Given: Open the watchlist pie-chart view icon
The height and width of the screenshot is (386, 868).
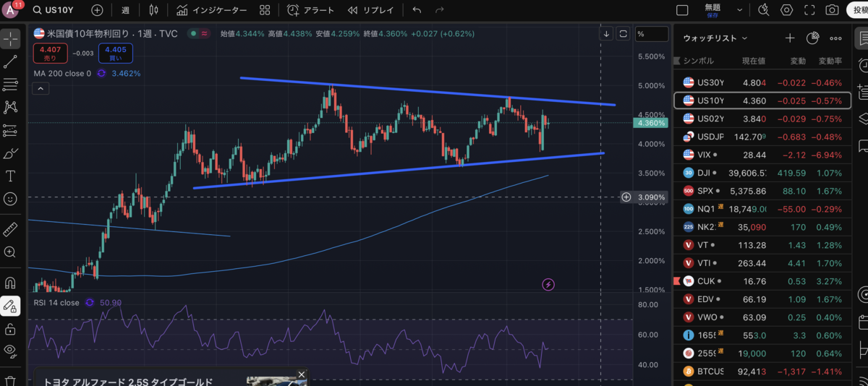Looking at the screenshot, I should point(812,38).
